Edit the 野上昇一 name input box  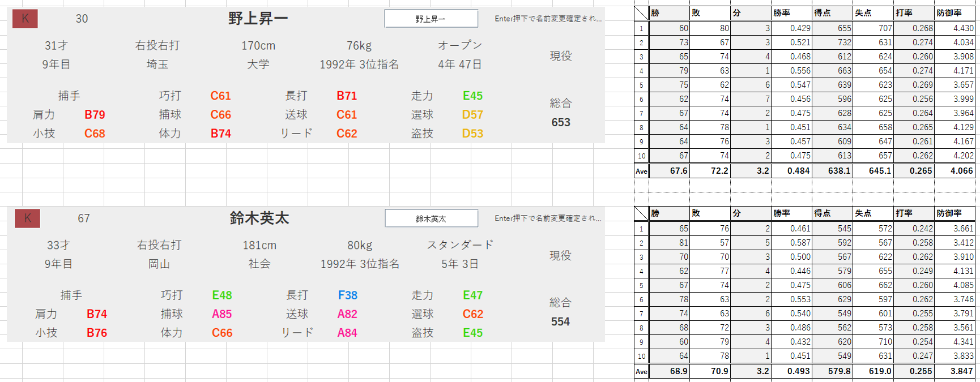431,19
